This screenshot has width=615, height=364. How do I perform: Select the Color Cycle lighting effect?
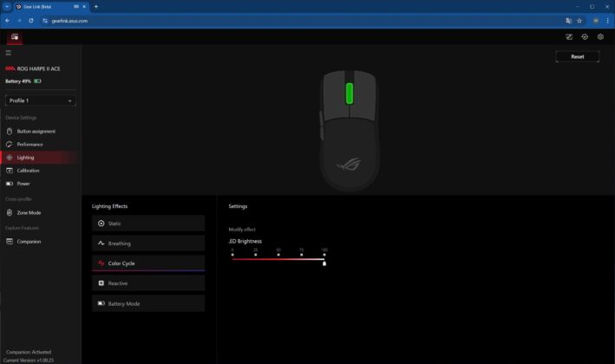148,263
